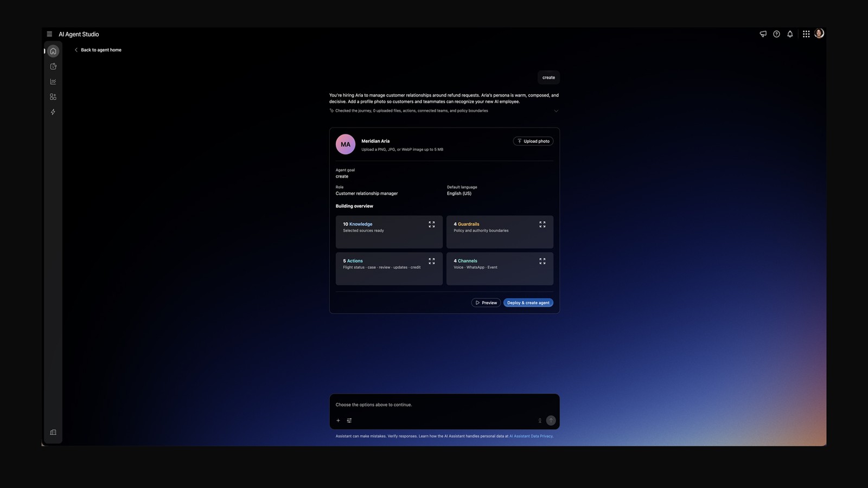
Task: Open the AI Assistant Data Privacy link
Action: [531, 436]
